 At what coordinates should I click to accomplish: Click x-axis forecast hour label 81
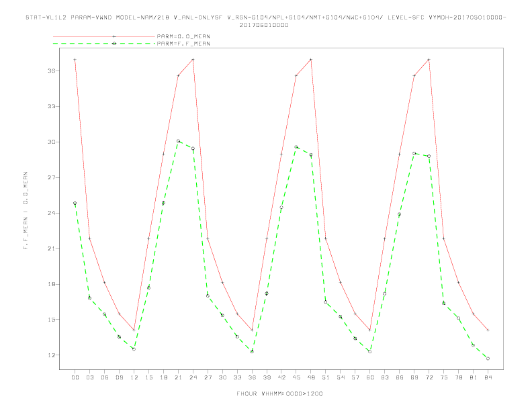pyautogui.click(x=474, y=377)
